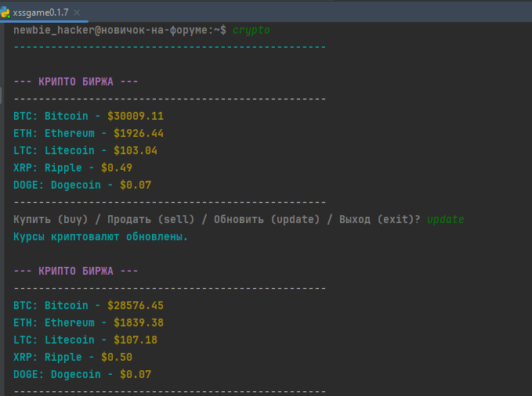The width and height of the screenshot is (532, 396).
Task: Click the Ripple price $0.49
Action: 117,167
